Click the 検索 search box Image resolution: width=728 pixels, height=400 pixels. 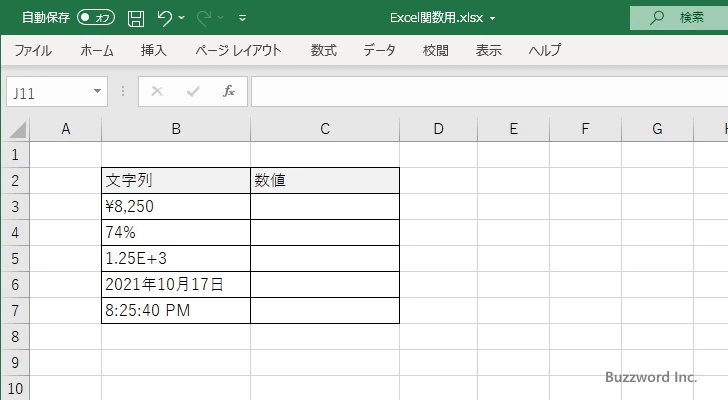(x=679, y=18)
